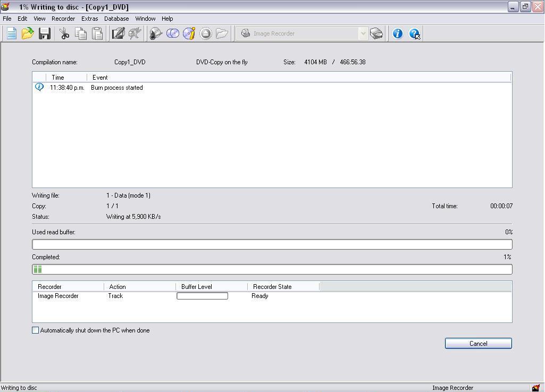Select the Burn process started event
The image size is (545, 392).
pyautogui.click(x=116, y=88)
